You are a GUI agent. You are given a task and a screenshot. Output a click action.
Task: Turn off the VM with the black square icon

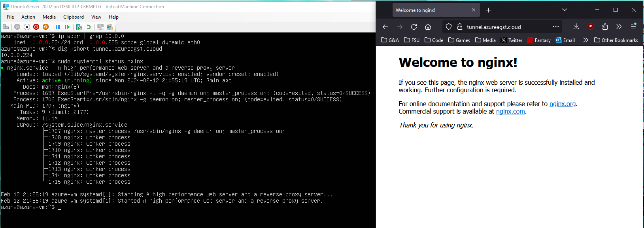(x=27, y=27)
